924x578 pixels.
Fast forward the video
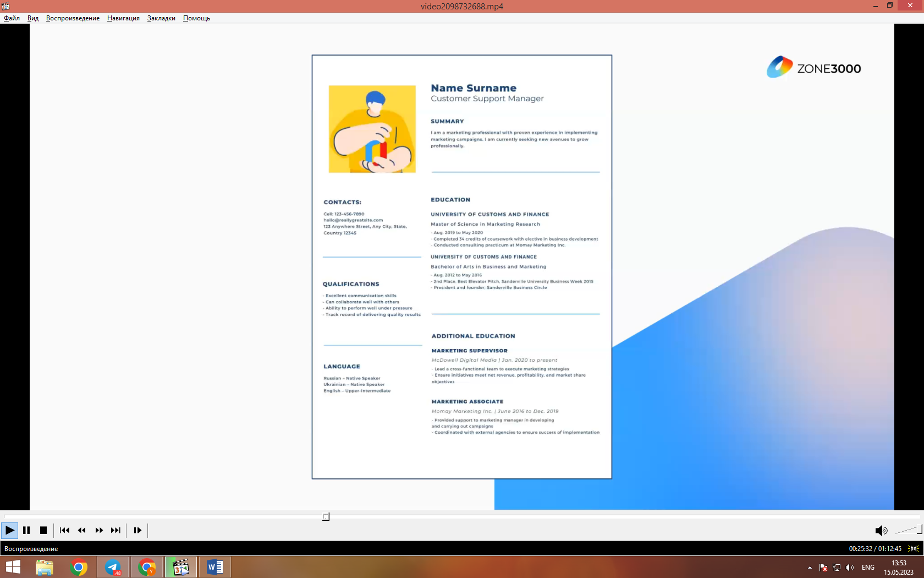[99, 530]
